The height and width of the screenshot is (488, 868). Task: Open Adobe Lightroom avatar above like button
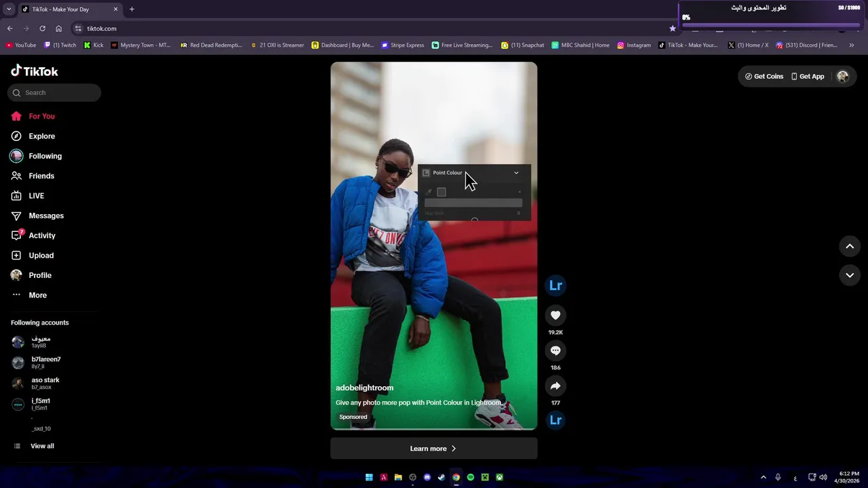click(555, 285)
